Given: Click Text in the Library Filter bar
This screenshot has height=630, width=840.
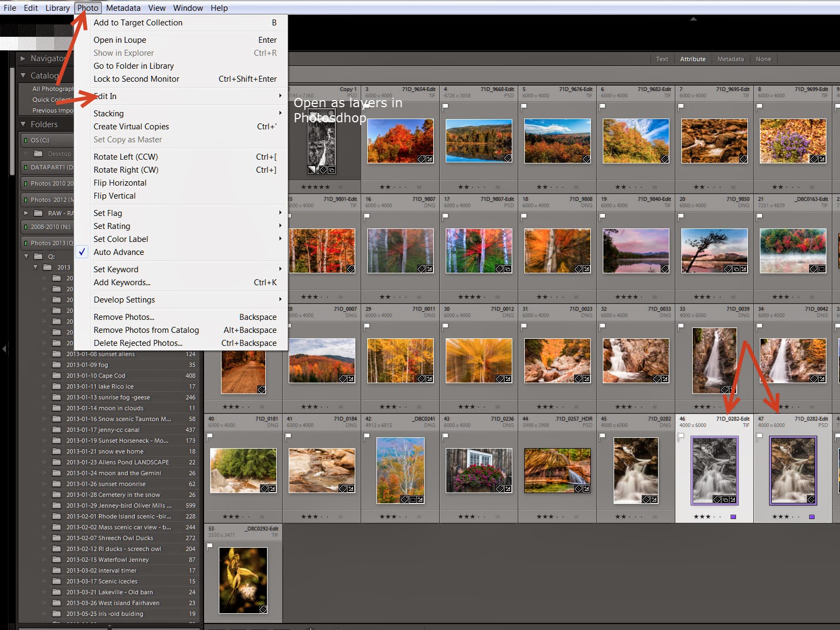Looking at the screenshot, I should click(662, 59).
